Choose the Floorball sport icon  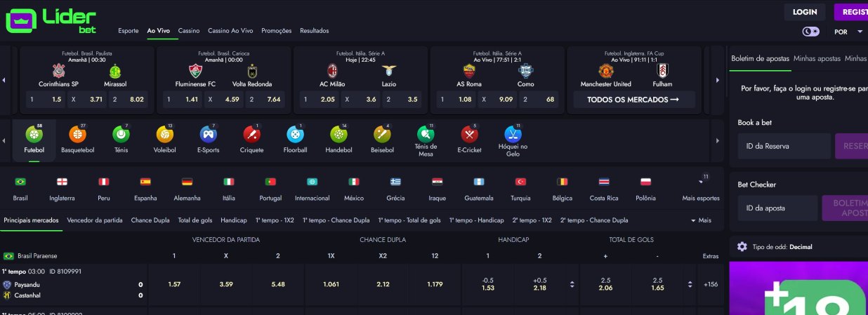pyautogui.click(x=295, y=133)
